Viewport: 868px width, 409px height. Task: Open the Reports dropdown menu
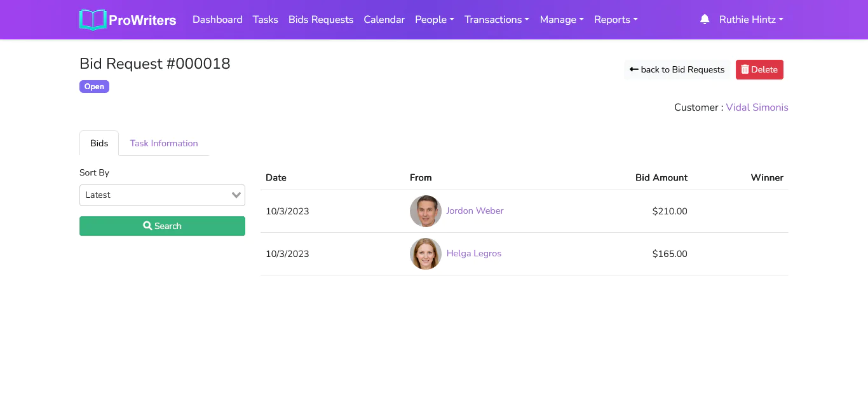click(615, 20)
